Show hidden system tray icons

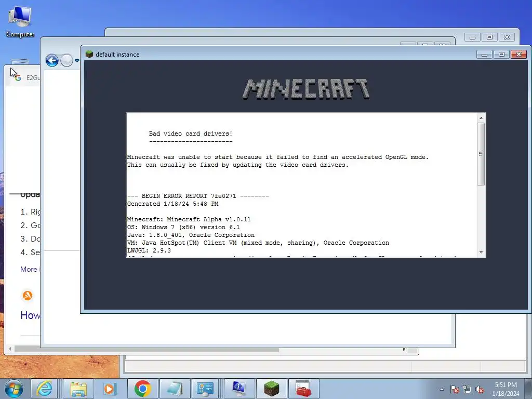click(x=442, y=389)
